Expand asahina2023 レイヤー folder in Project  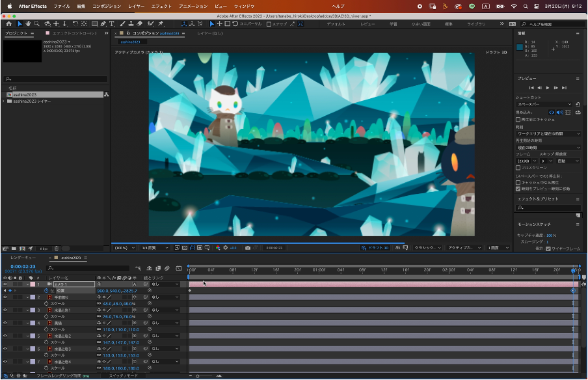(x=4, y=102)
